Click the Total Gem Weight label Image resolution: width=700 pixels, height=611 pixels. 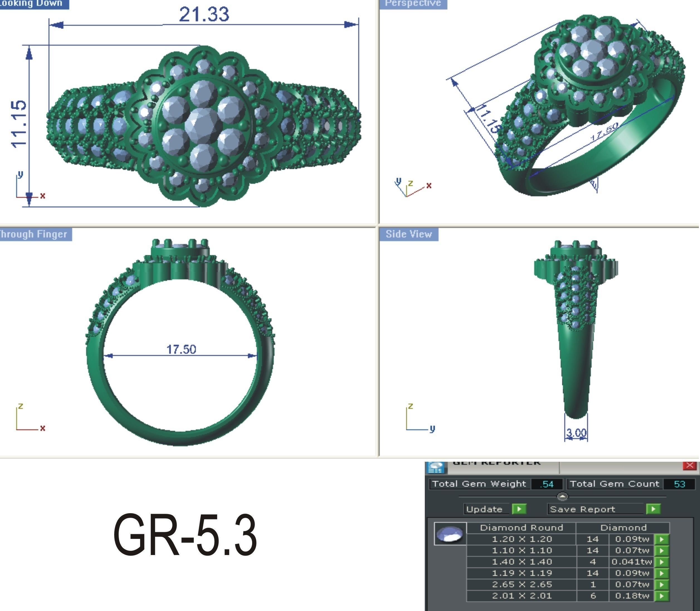(479, 484)
